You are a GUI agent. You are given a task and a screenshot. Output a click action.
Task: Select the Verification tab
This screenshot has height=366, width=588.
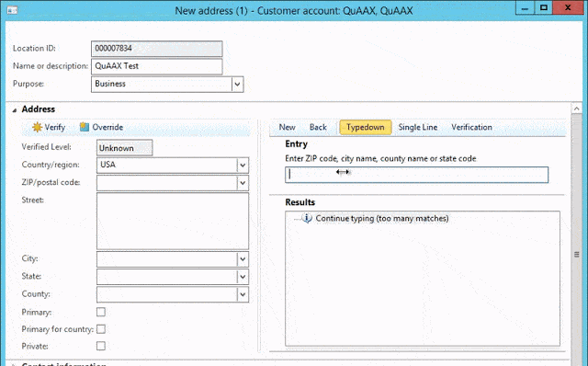[x=471, y=127]
